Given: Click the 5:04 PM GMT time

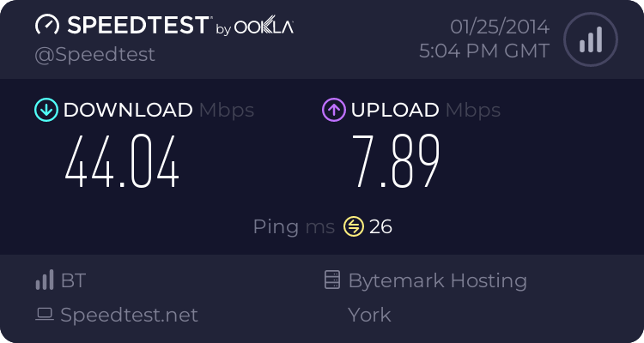Looking at the screenshot, I should pos(484,51).
